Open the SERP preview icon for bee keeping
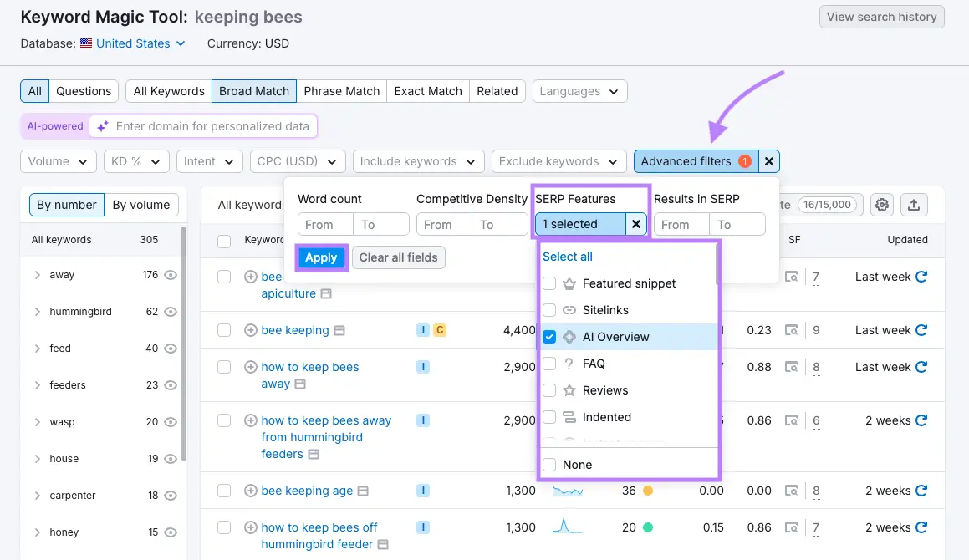Image resolution: width=969 pixels, height=560 pixels. tap(791, 329)
